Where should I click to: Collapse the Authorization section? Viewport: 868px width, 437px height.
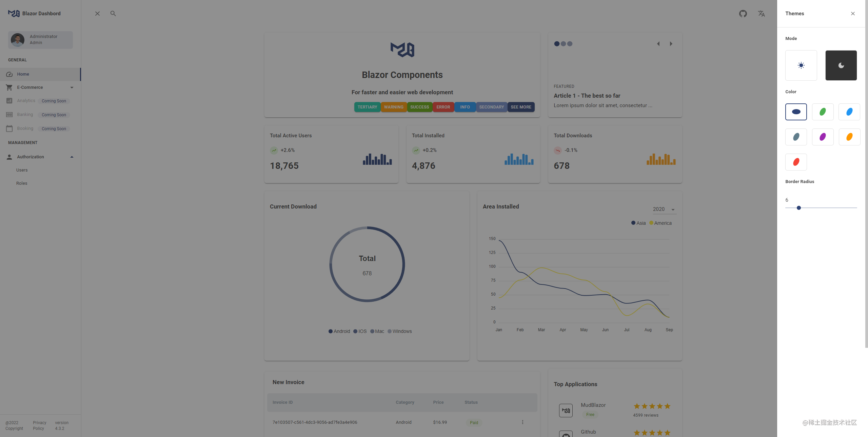pyautogui.click(x=72, y=157)
